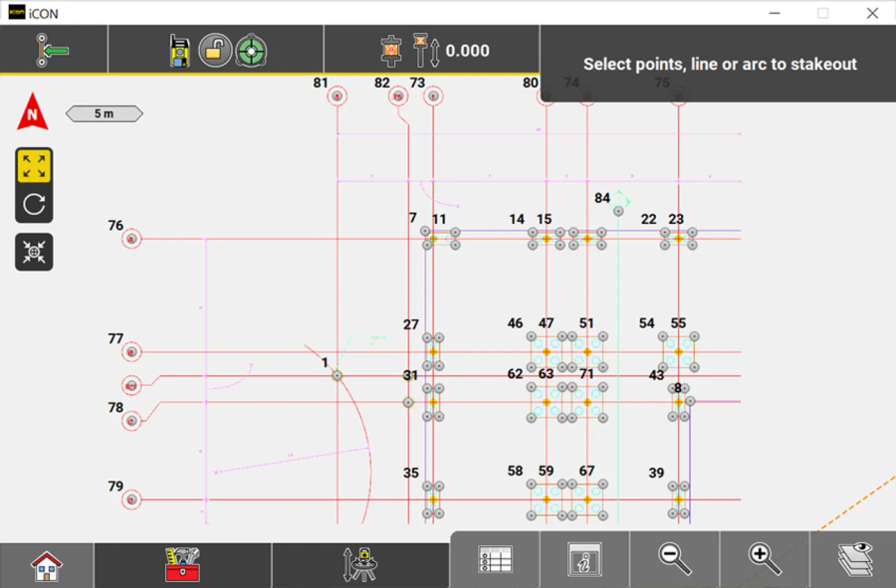Click the red North arrow indicator
The width and height of the screenshot is (896, 588).
click(x=33, y=112)
